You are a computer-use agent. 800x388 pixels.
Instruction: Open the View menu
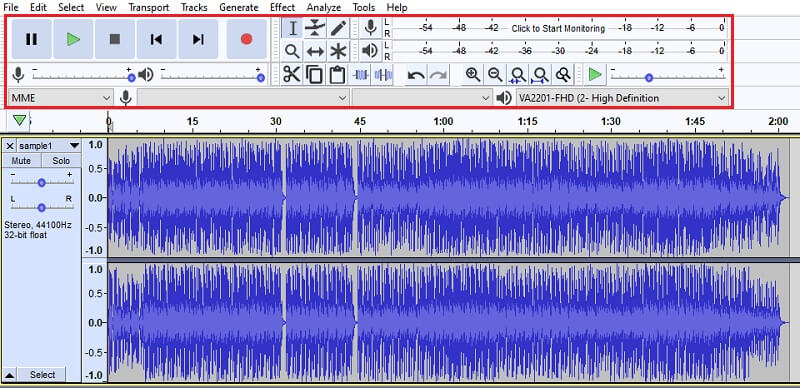pyautogui.click(x=106, y=7)
